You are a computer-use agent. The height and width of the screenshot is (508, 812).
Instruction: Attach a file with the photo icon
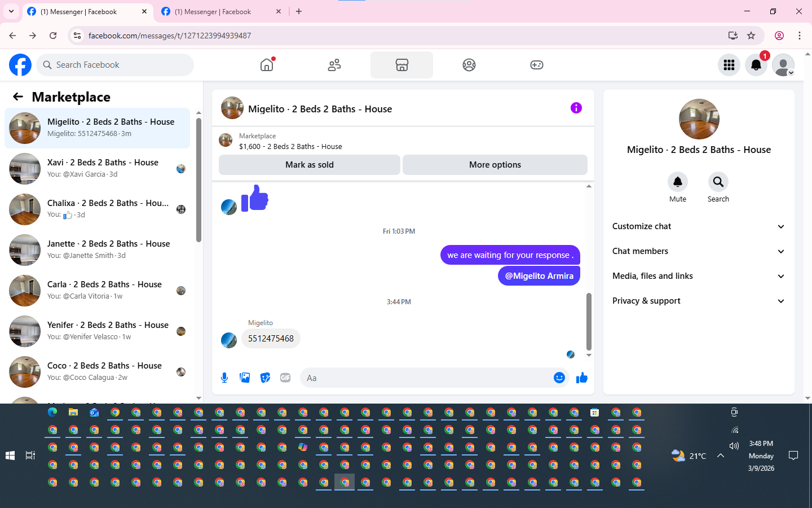point(245,378)
